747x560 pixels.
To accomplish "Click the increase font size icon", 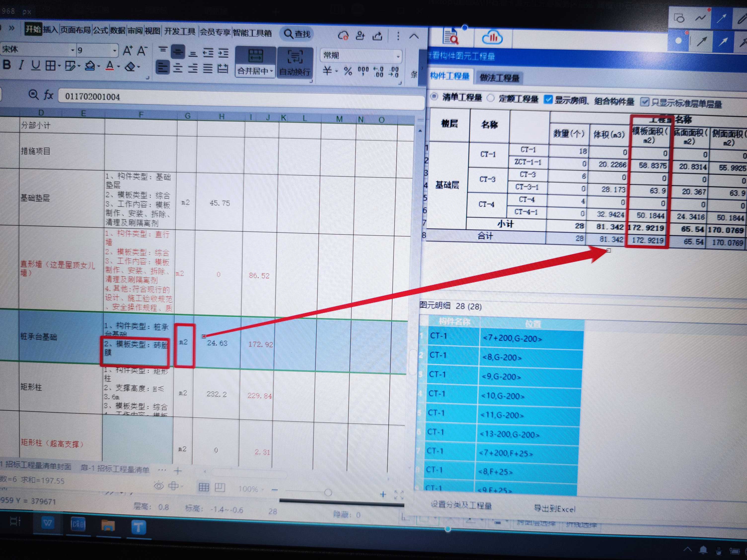I will tap(128, 51).
